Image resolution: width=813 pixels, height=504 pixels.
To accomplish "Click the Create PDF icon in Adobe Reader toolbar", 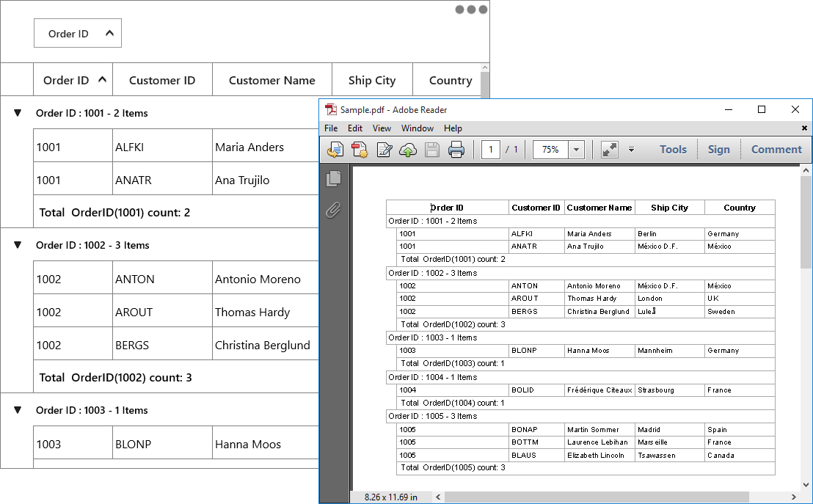I will (335, 150).
